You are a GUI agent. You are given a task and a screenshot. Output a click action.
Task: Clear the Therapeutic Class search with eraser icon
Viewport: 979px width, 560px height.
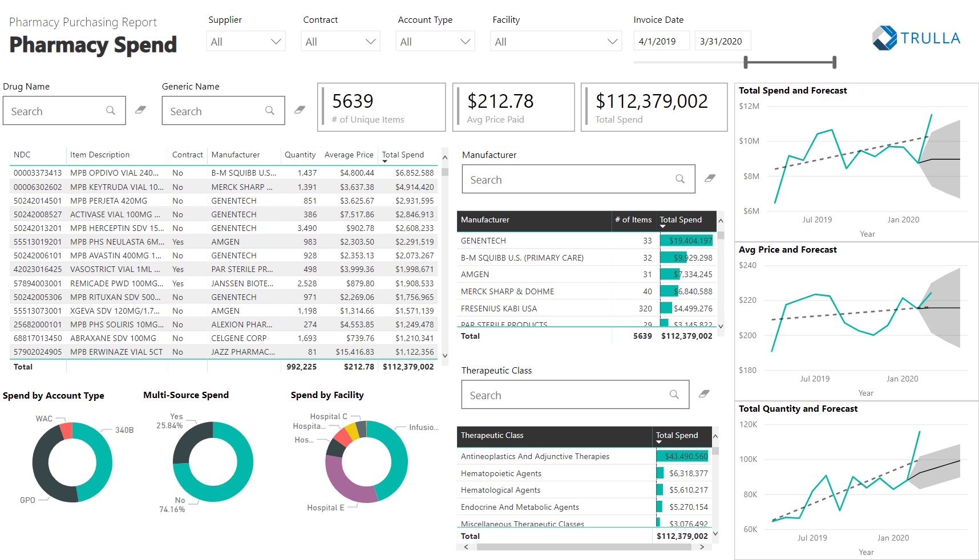click(x=704, y=393)
